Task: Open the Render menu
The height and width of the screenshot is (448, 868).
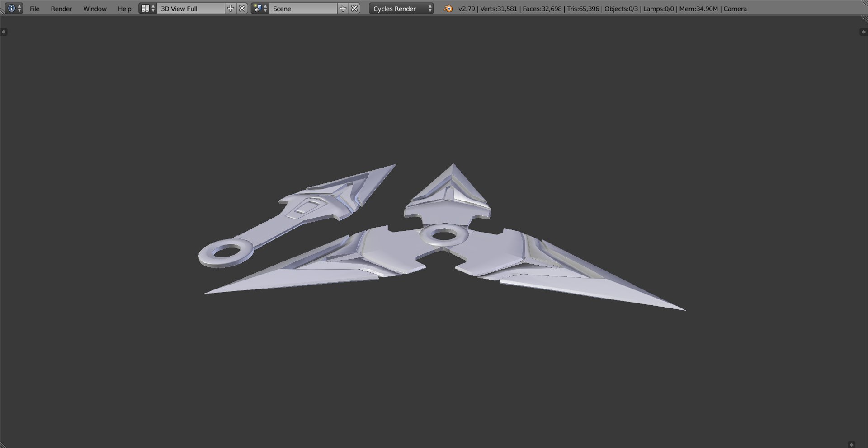Action: click(61, 9)
